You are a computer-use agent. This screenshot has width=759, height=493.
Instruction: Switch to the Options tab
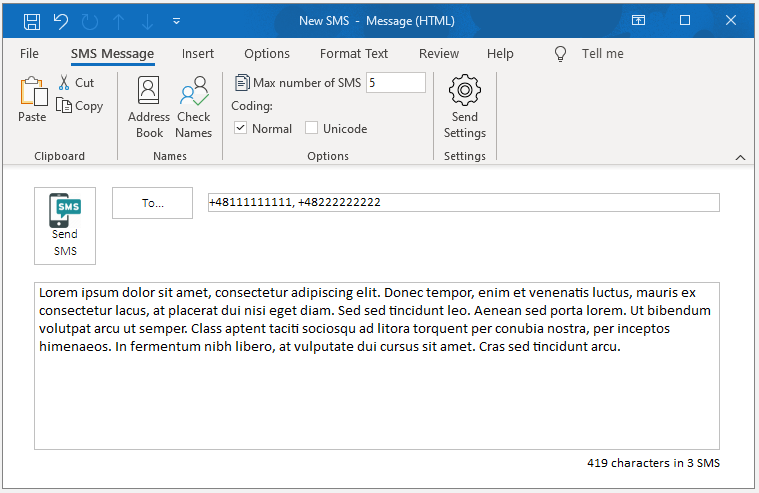click(x=267, y=53)
